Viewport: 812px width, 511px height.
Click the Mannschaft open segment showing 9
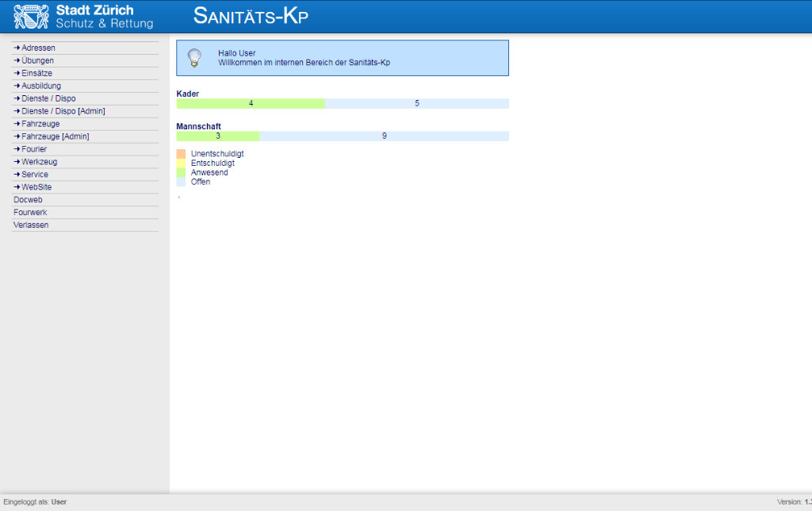point(384,136)
